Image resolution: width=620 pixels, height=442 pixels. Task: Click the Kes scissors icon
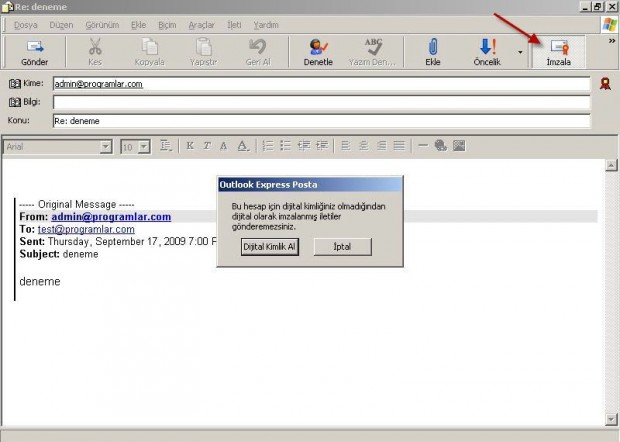coord(95,47)
